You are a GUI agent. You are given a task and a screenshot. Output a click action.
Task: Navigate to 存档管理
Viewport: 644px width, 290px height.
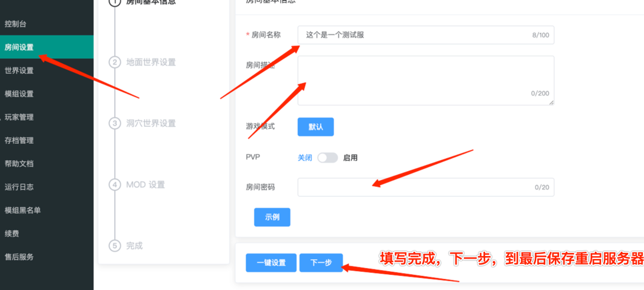19,140
